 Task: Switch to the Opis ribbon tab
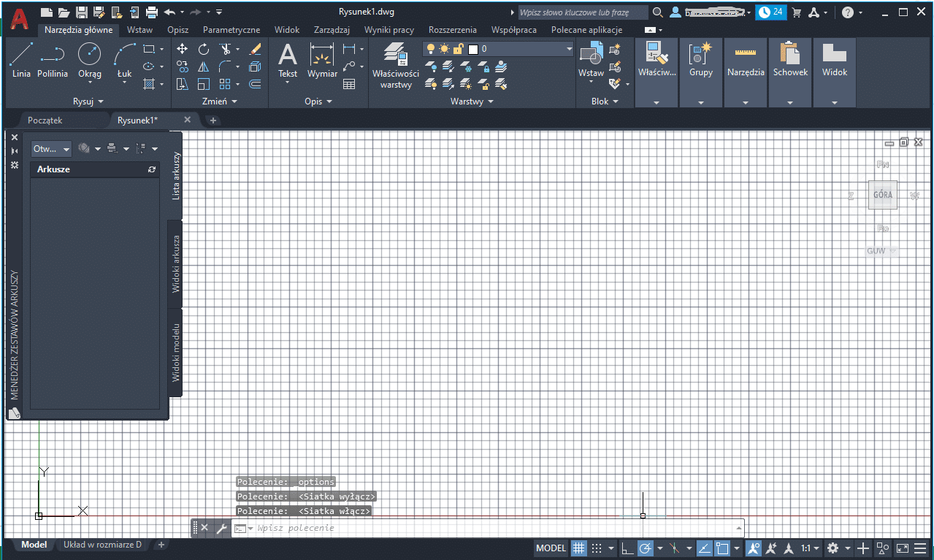coord(177,30)
